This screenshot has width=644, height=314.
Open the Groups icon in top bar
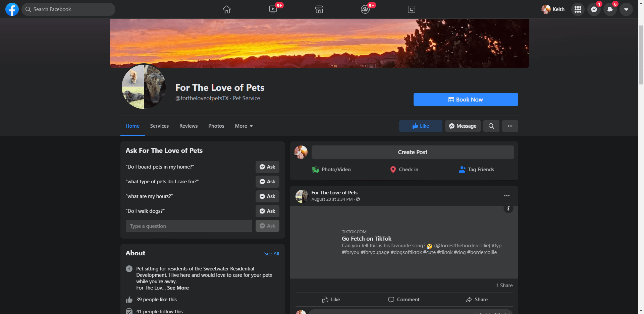(365, 9)
